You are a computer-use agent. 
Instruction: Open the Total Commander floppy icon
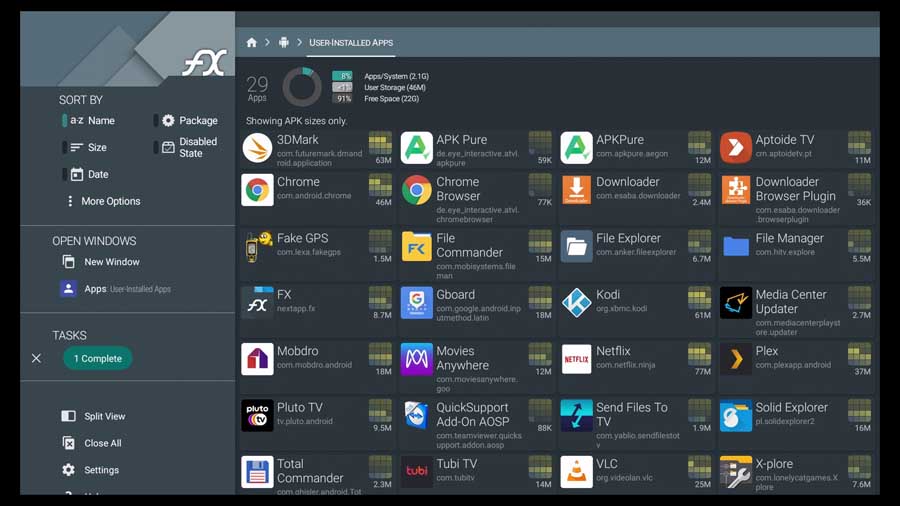tap(257, 472)
